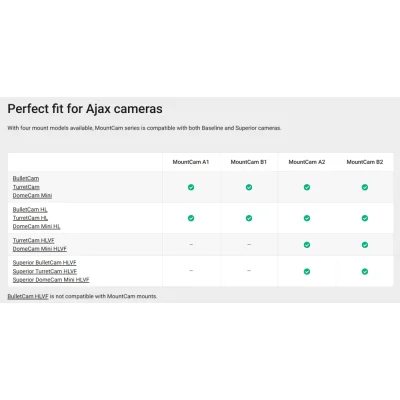Click the BulletCam link

point(26,179)
